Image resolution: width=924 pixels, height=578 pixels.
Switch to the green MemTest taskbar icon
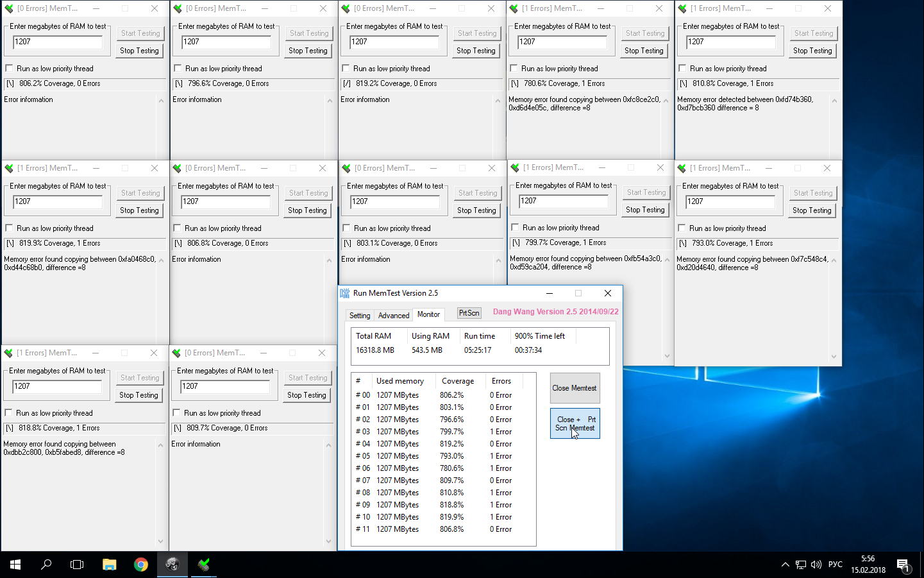(204, 565)
